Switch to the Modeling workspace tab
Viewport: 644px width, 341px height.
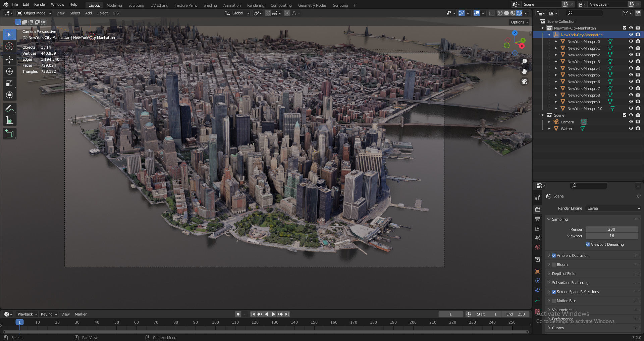[114, 5]
